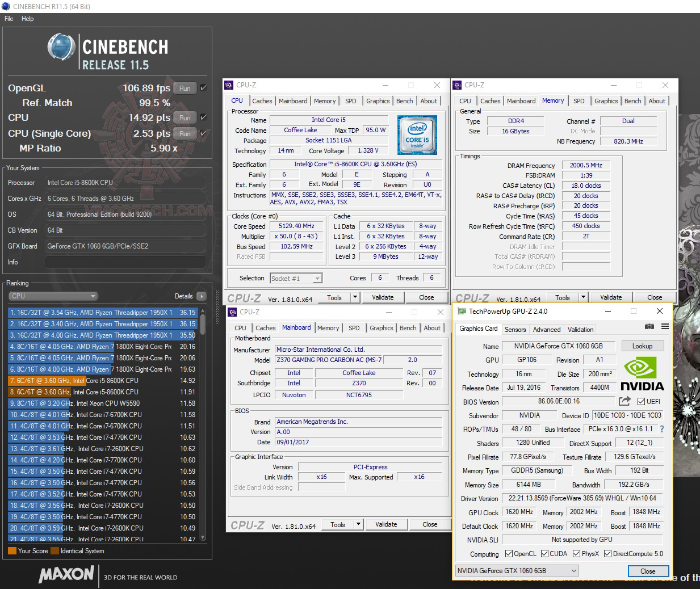Select ranking row 7 i5-8600K 14.92
Image resolution: width=700 pixels, height=589 pixels.
point(103,381)
